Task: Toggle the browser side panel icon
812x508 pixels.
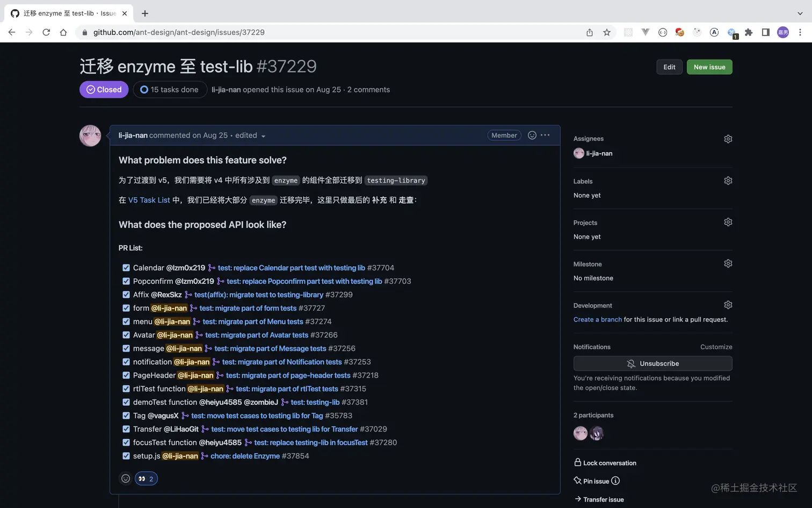Action: click(766, 32)
